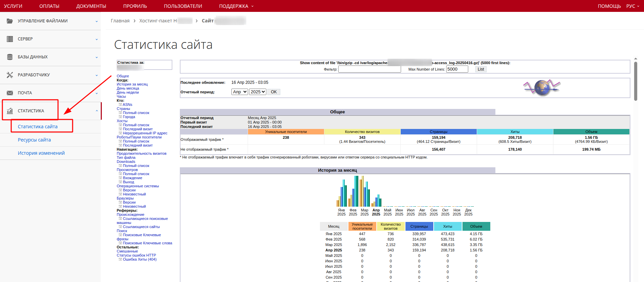Click the Мар 2025 bar chart label
644x282 pixels.
[364, 212]
